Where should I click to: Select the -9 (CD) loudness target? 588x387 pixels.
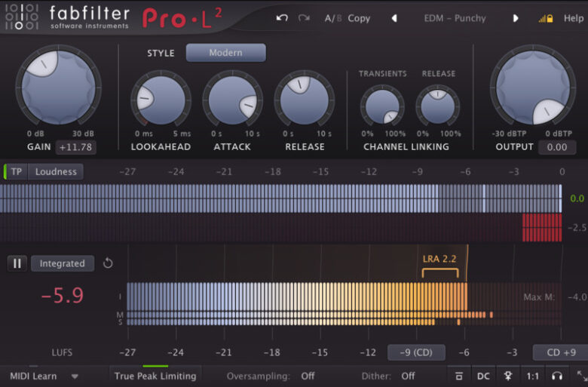tap(416, 352)
